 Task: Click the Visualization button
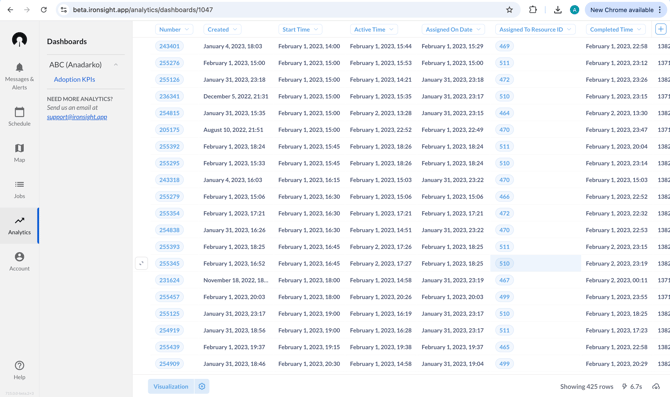tap(171, 386)
